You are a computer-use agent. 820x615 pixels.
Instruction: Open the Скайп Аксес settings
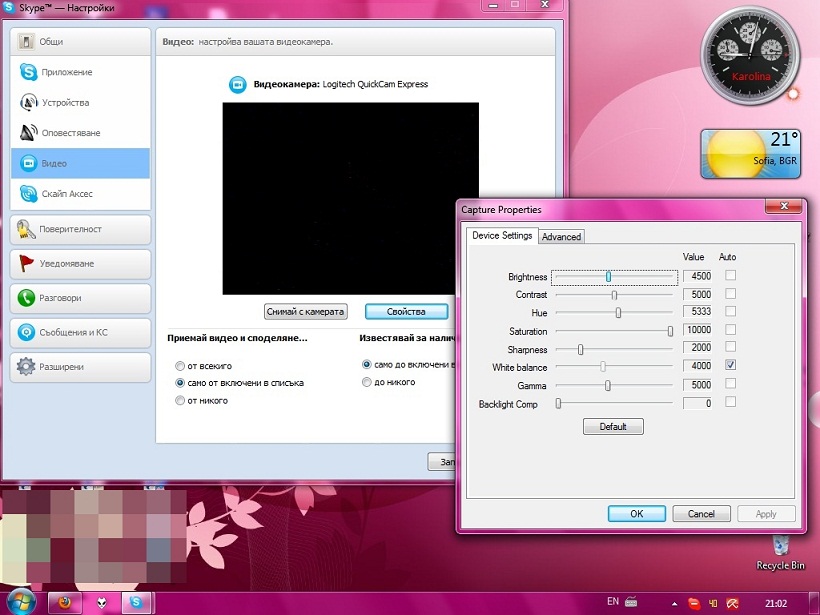point(80,193)
